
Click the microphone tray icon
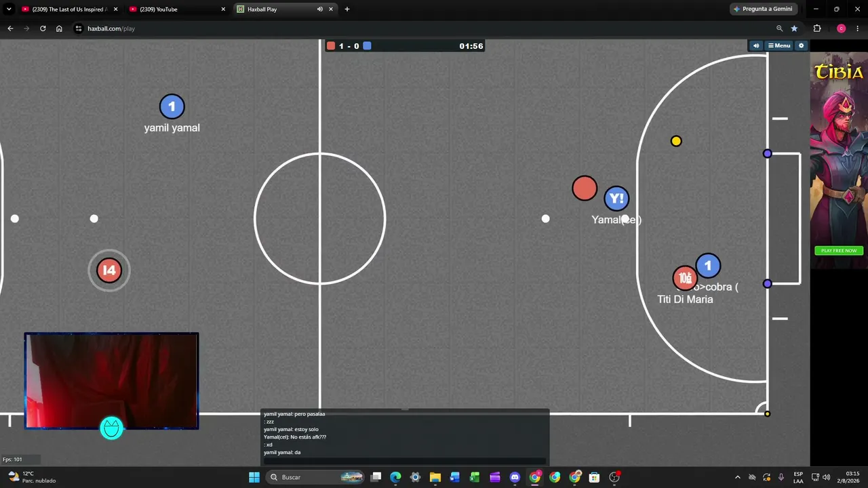(x=781, y=477)
